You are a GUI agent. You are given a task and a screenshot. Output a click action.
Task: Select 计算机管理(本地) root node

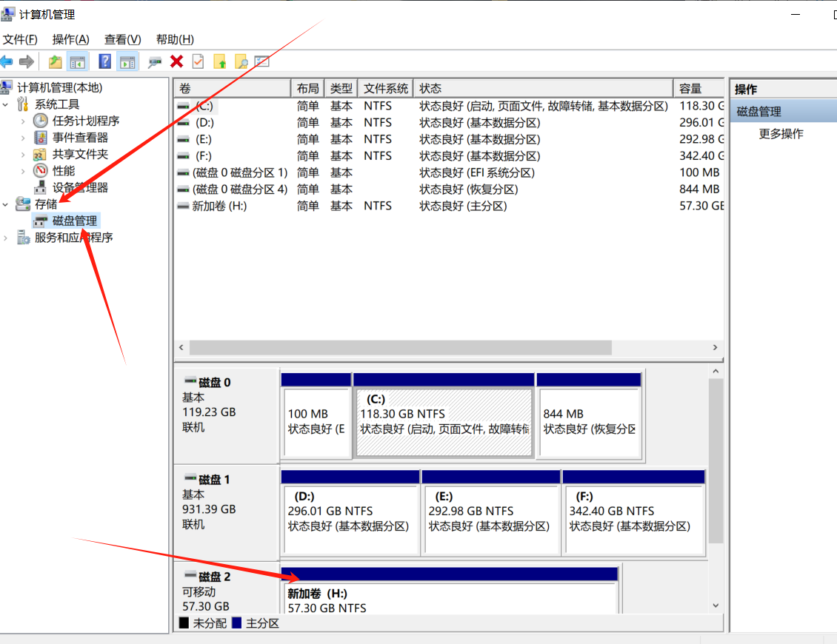pos(60,87)
